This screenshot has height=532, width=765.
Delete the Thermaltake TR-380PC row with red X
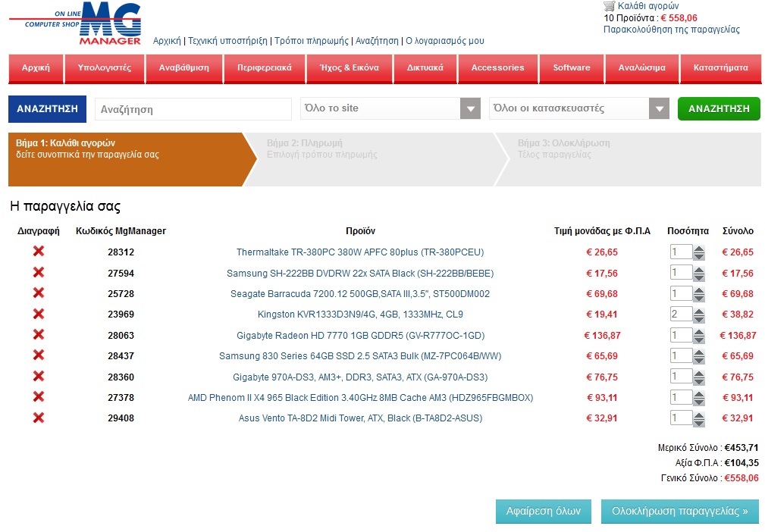coord(39,251)
